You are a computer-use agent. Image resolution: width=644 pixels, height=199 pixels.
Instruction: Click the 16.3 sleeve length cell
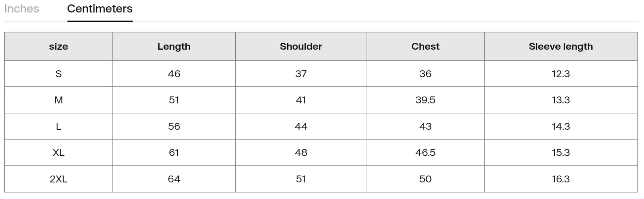click(561, 179)
